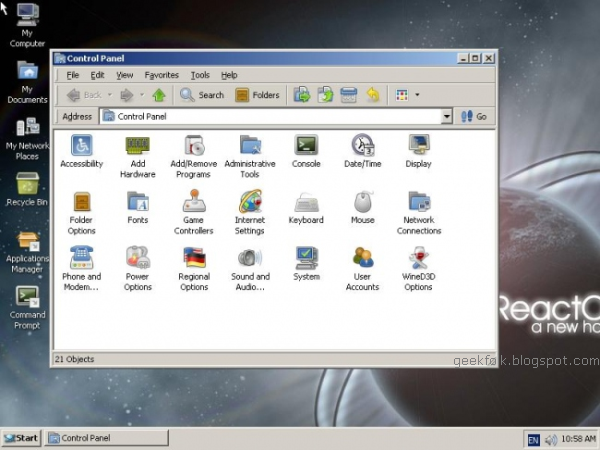This screenshot has width=600, height=450.
Task: Open the Views dropdown arrow
Action: (x=417, y=95)
